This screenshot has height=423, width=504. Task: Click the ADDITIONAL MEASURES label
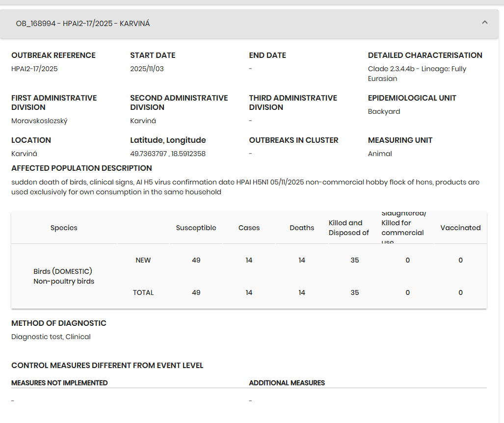(287, 383)
